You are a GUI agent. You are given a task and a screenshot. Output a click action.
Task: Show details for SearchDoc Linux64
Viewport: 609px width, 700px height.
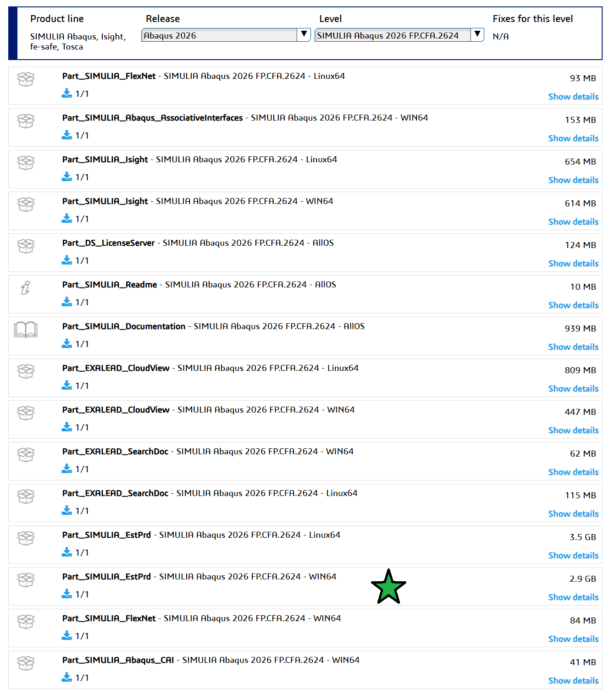[x=573, y=514]
